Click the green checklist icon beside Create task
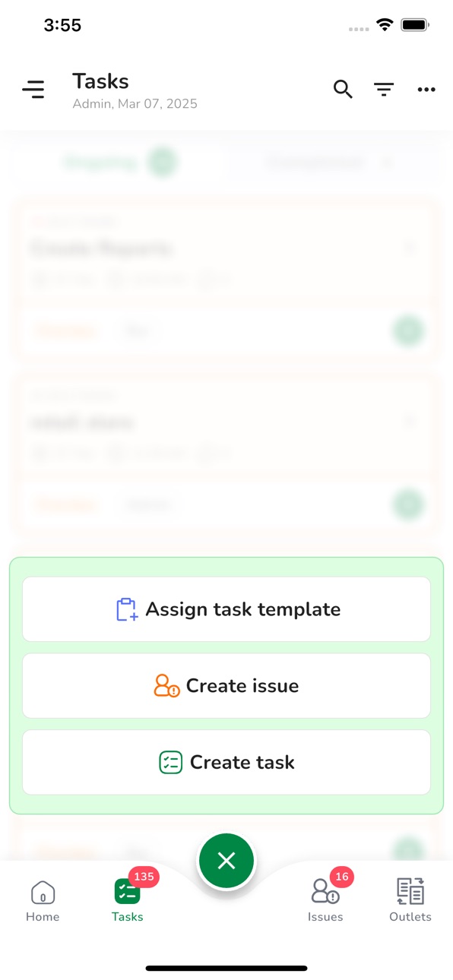 tap(171, 762)
